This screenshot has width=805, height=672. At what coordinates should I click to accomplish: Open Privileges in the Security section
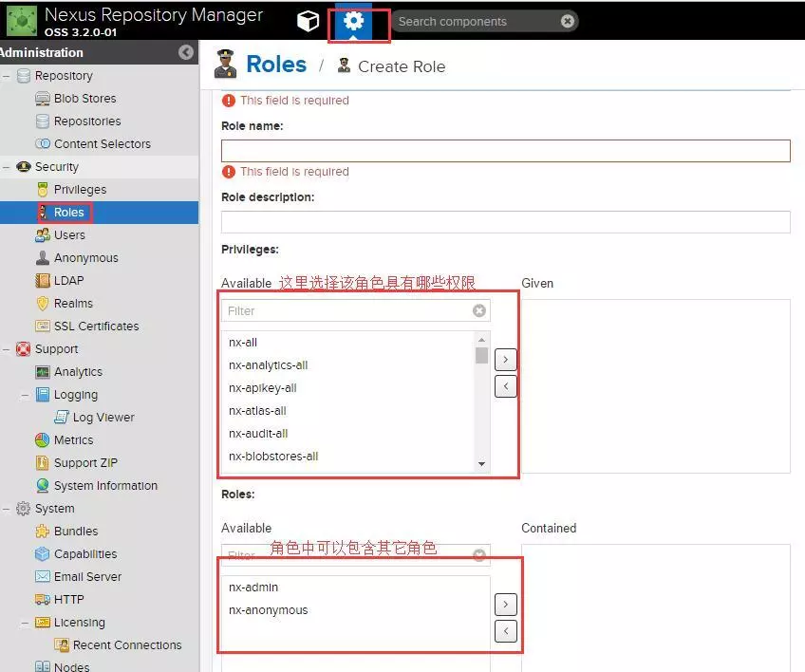coord(99,190)
